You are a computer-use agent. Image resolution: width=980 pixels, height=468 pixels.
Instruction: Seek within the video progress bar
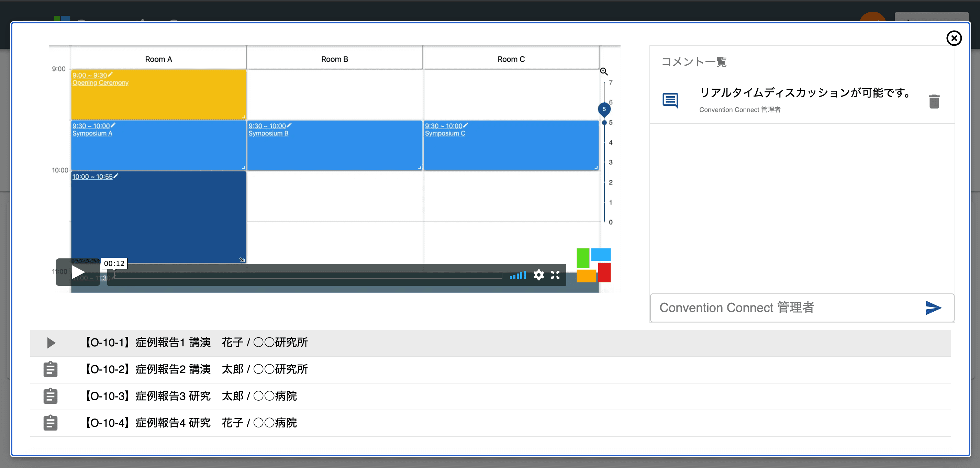point(308,275)
